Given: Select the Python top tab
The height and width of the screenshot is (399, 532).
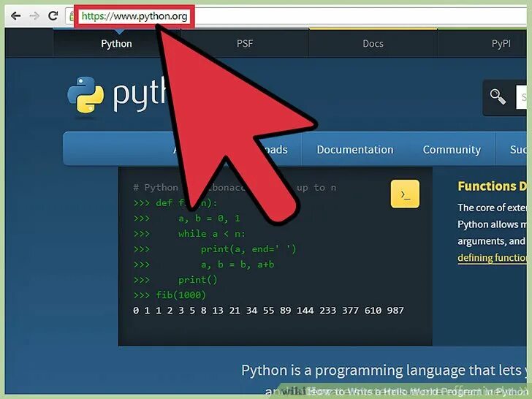Looking at the screenshot, I should pyautogui.click(x=116, y=44).
